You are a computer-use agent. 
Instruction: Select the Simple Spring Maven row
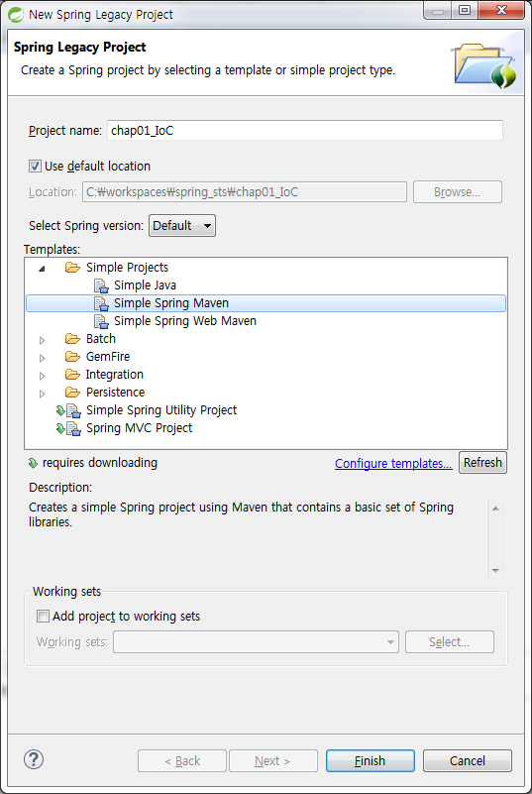pos(266,303)
